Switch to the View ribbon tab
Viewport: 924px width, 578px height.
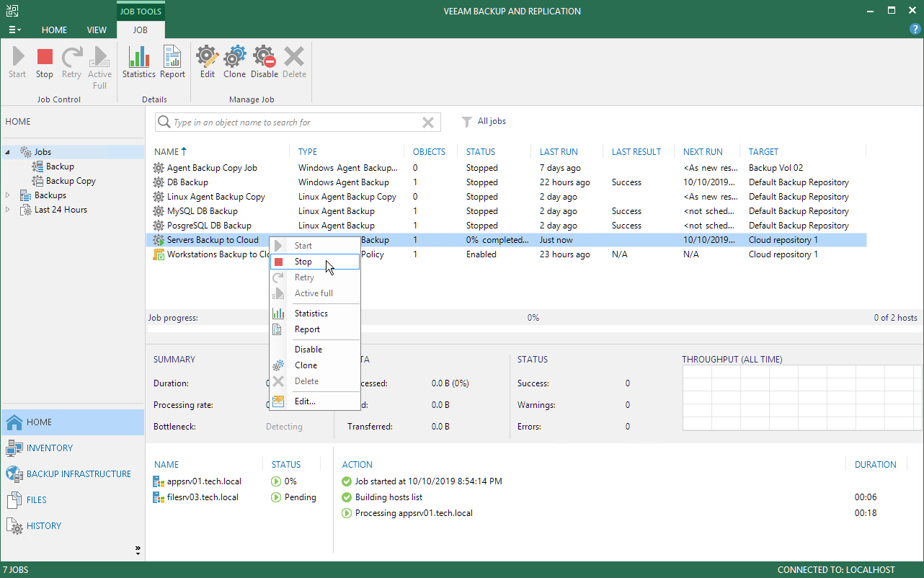(x=97, y=30)
